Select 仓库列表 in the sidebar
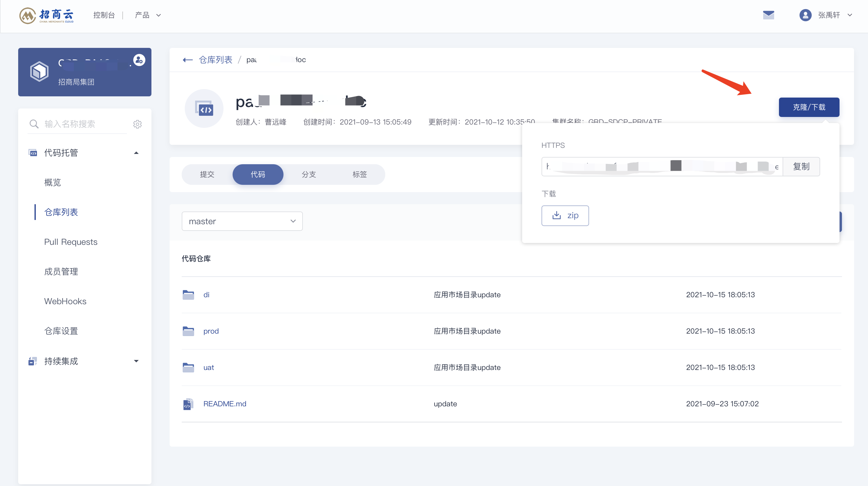Screen dimensions: 868x486 pyautogui.click(x=61, y=212)
